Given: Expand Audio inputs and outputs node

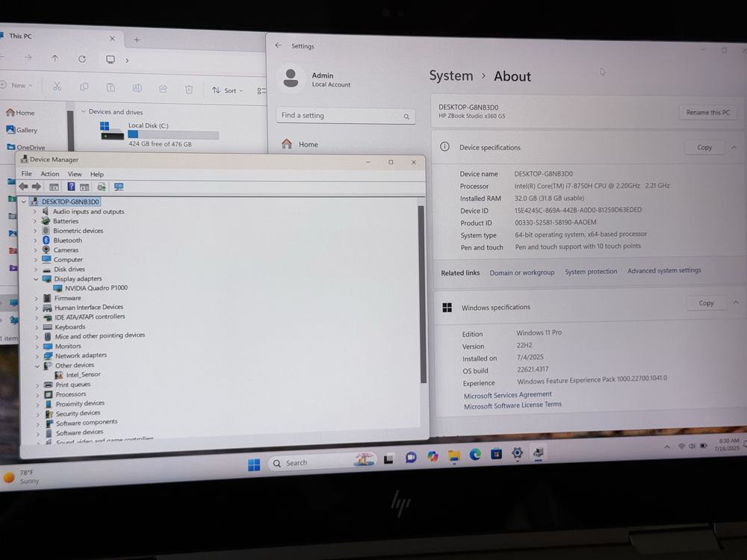Looking at the screenshot, I should (x=34, y=211).
